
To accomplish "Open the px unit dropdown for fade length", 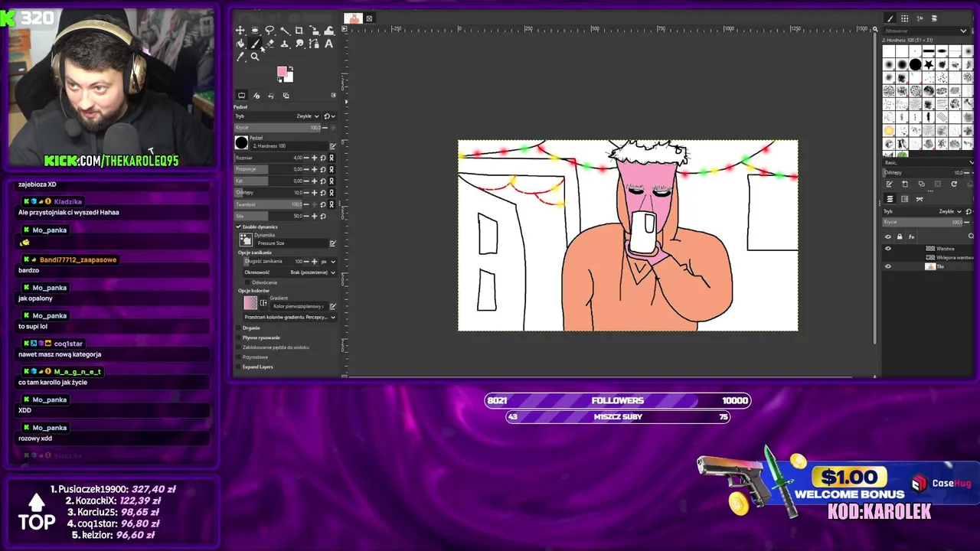I will click(x=328, y=261).
